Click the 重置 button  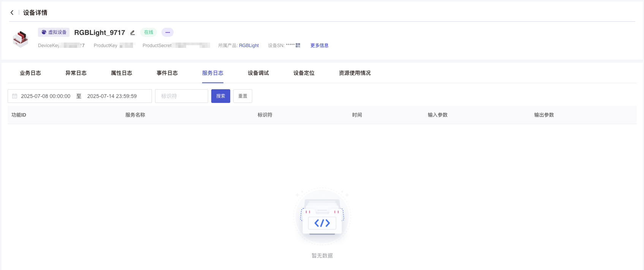243,96
